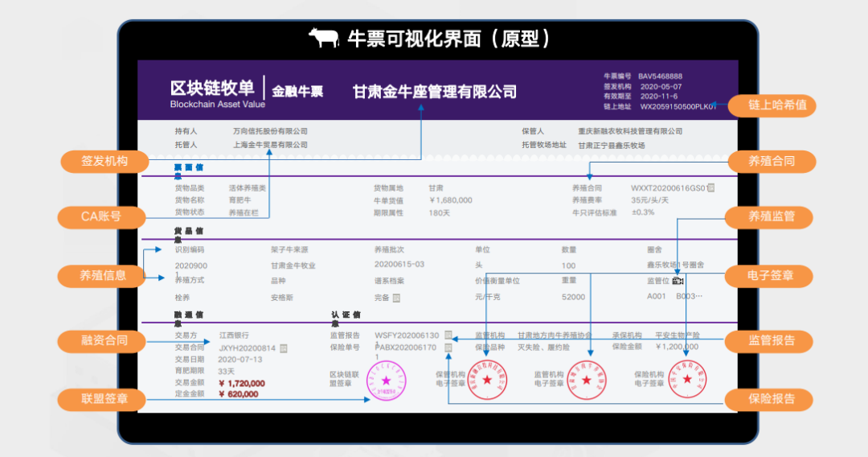Click the term value 180天

tap(439, 212)
